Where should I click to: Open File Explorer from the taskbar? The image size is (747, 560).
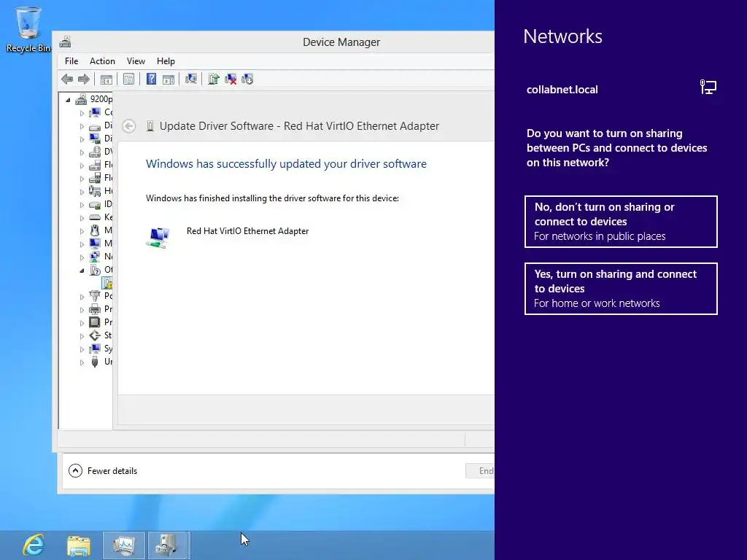click(x=79, y=545)
